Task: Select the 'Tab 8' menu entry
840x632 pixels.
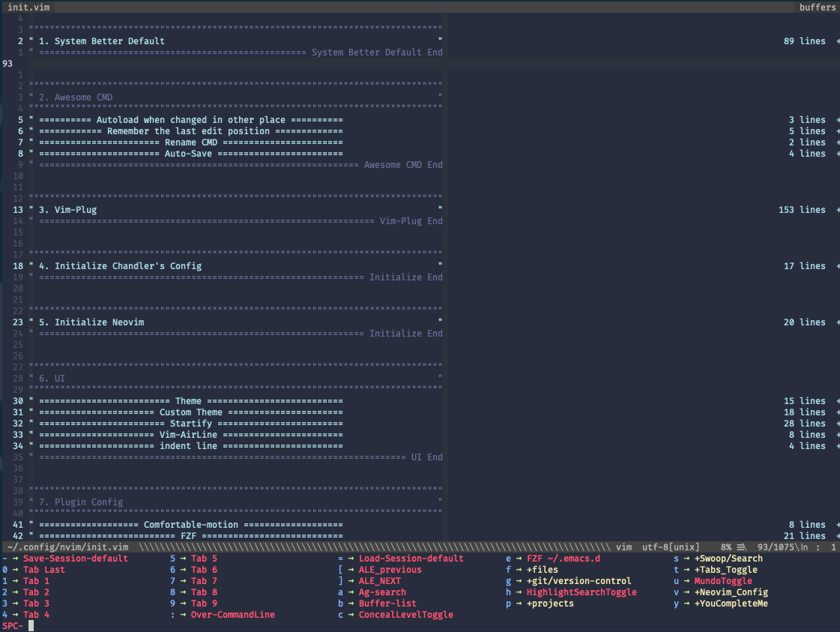Action: coord(204,592)
